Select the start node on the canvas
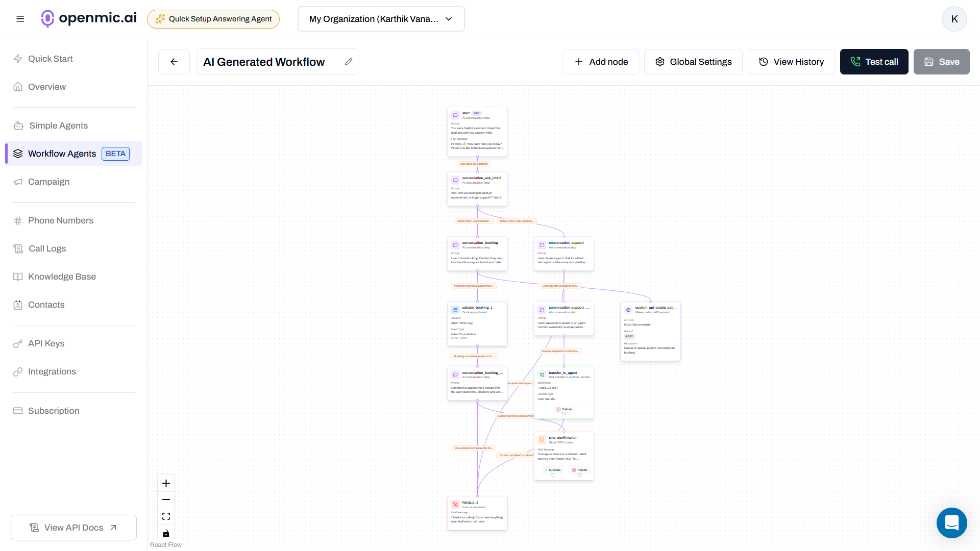The width and height of the screenshot is (980, 551). click(477, 132)
